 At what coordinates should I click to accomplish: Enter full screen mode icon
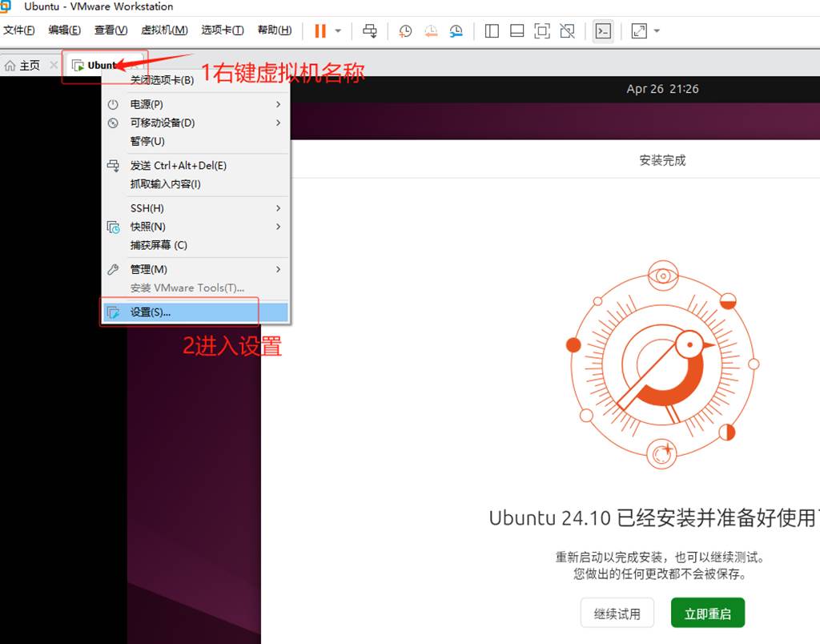tap(542, 31)
